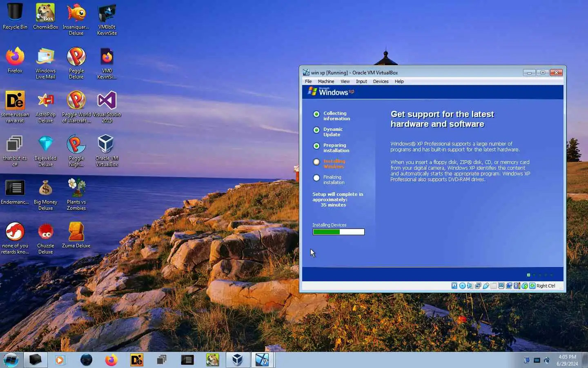
Task: Click the Installing Windows step indicator
Action: [316, 162]
